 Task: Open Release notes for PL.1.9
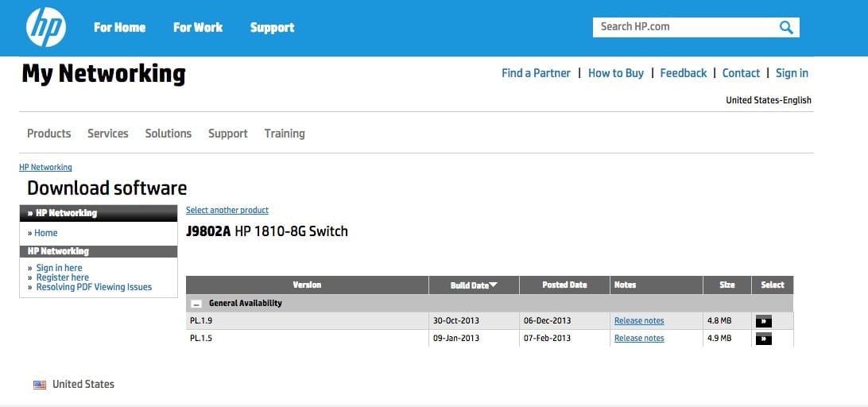[x=639, y=321]
